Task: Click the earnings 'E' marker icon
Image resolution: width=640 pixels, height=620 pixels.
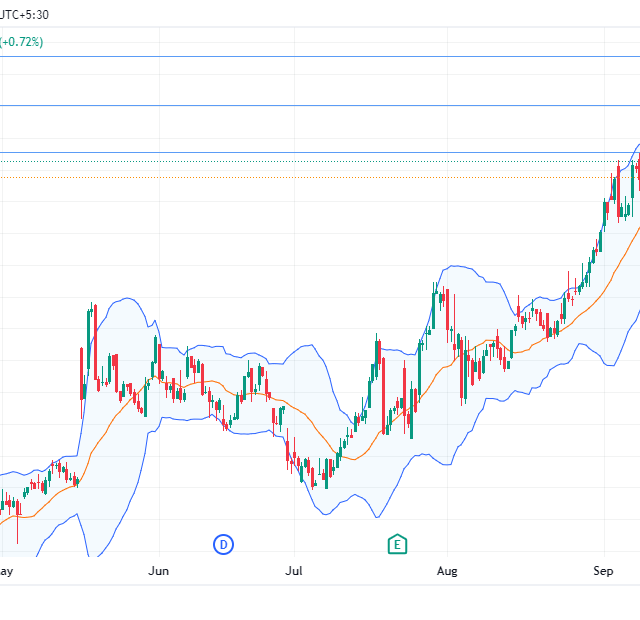Action: point(397,544)
